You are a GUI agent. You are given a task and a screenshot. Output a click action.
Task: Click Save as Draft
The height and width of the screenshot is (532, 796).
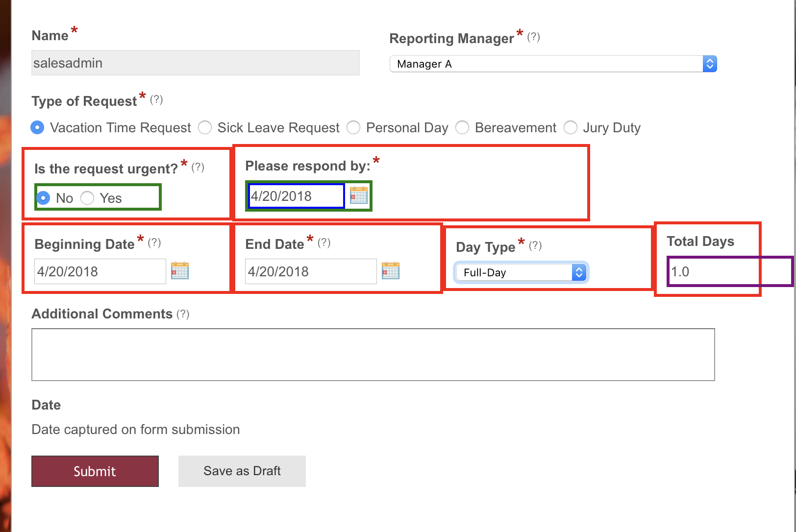(x=242, y=471)
